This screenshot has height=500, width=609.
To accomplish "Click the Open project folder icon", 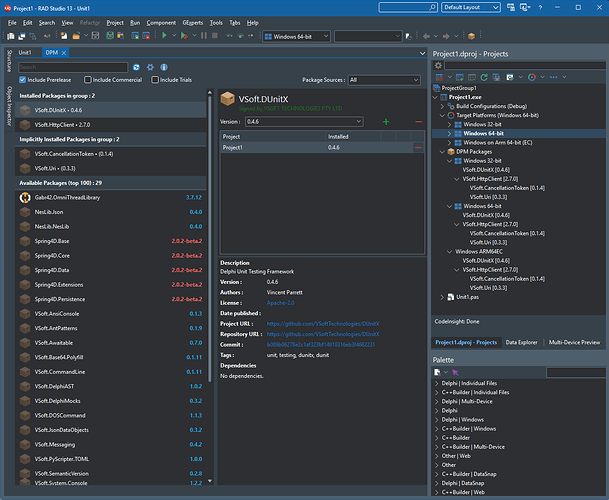I will coord(76,36).
